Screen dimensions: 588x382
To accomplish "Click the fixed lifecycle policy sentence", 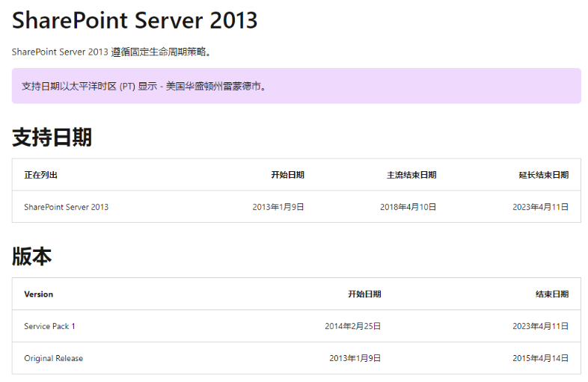I will click(x=112, y=52).
